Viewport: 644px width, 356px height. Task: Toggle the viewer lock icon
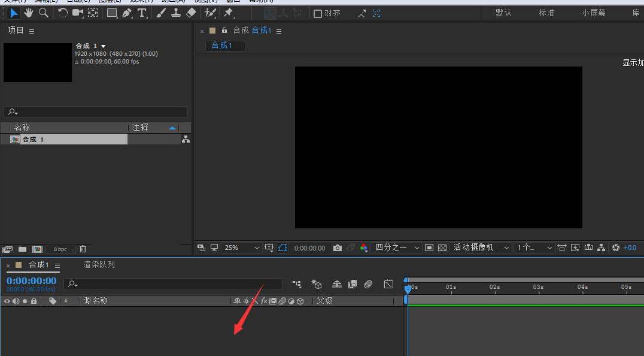(224, 31)
